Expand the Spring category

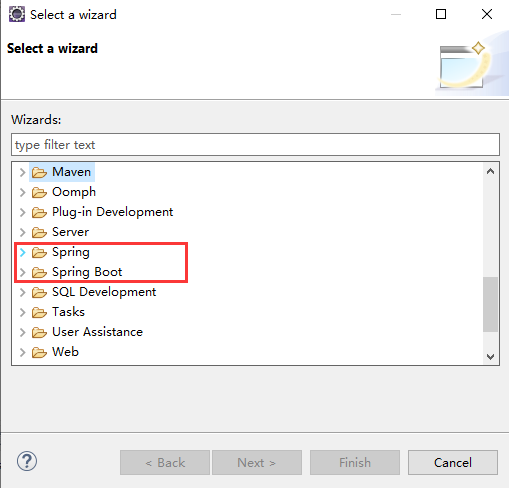point(22,252)
